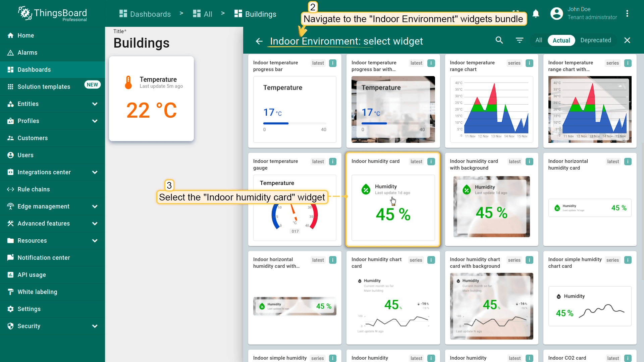Select the Actual filter toggle

tap(561, 40)
